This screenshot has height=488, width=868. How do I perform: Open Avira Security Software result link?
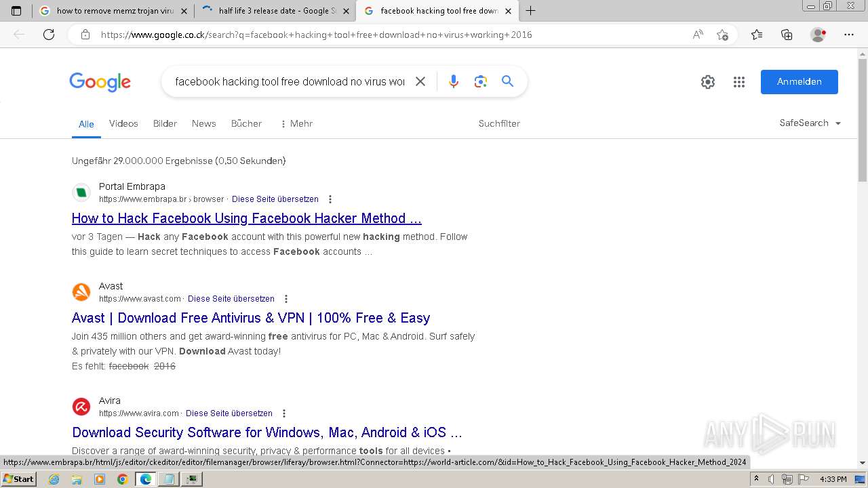(267, 432)
